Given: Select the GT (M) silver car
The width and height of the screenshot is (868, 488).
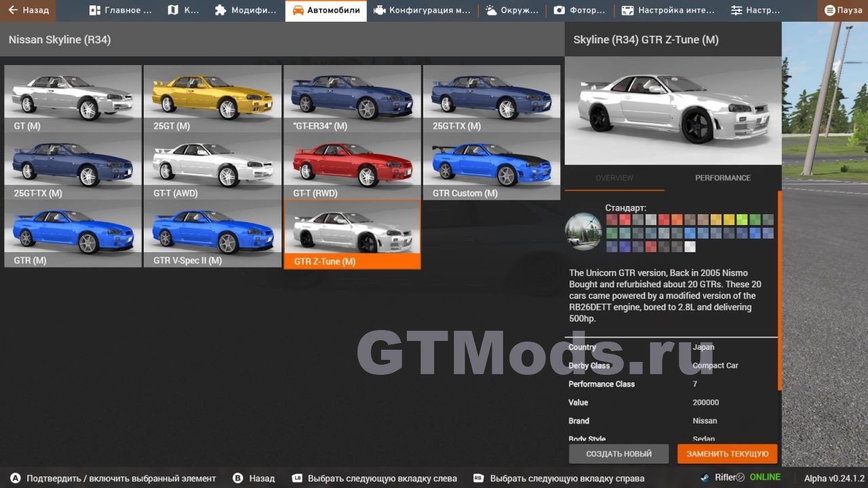Looking at the screenshot, I should click(73, 99).
